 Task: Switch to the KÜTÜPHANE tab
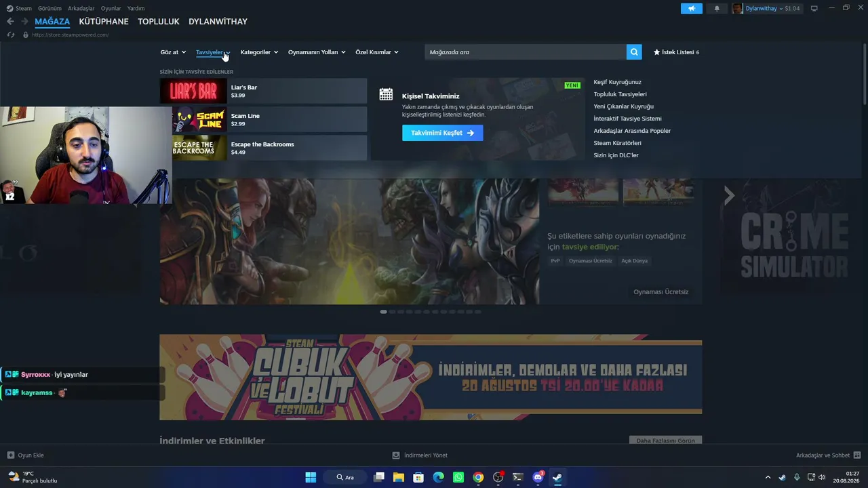(x=104, y=22)
